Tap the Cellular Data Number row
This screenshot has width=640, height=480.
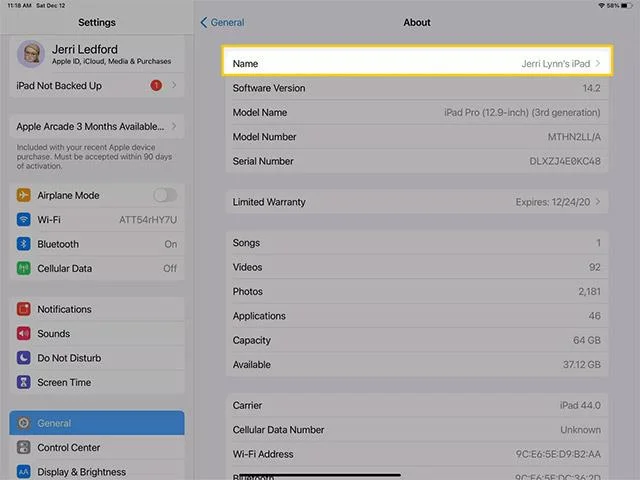coord(417,429)
